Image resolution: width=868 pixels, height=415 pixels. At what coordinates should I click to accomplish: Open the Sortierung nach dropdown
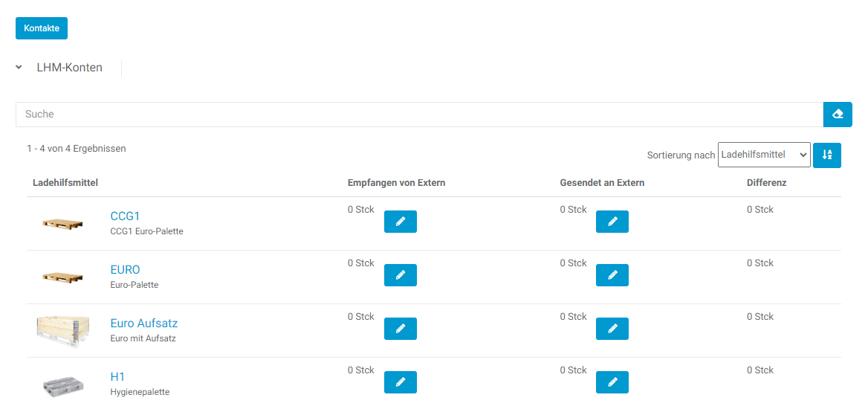(763, 155)
